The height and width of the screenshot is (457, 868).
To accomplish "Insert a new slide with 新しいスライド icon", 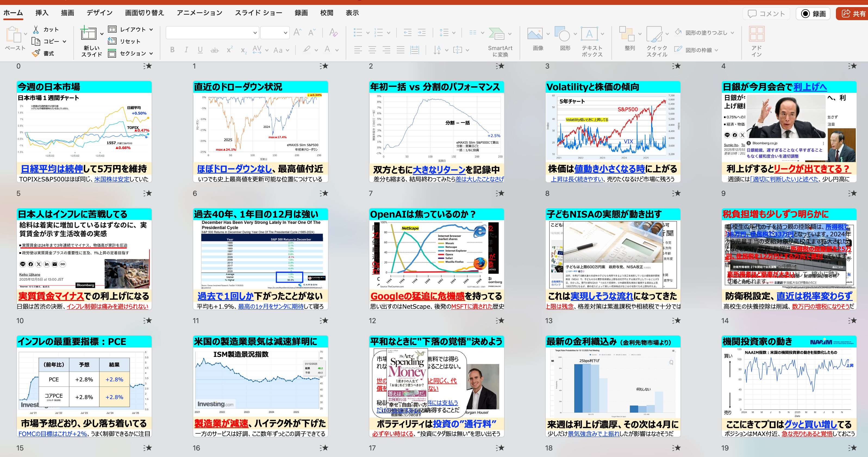I will coord(89,34).
